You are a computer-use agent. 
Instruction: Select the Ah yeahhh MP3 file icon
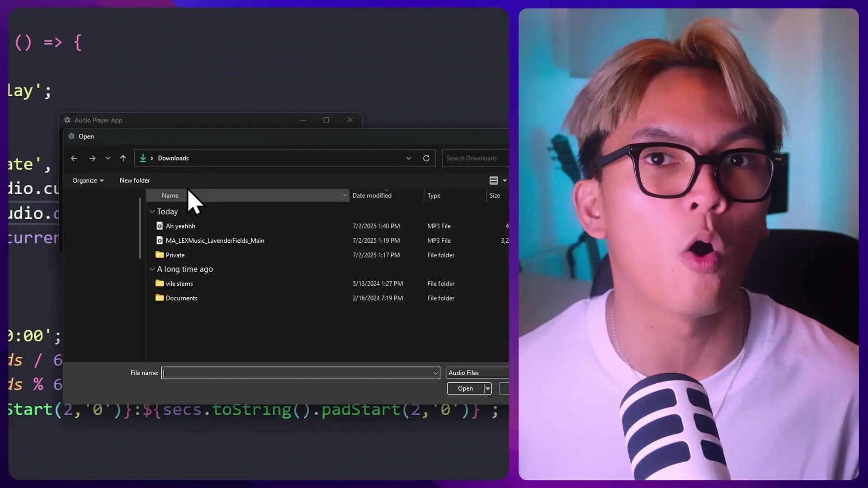tap(160, 226)
